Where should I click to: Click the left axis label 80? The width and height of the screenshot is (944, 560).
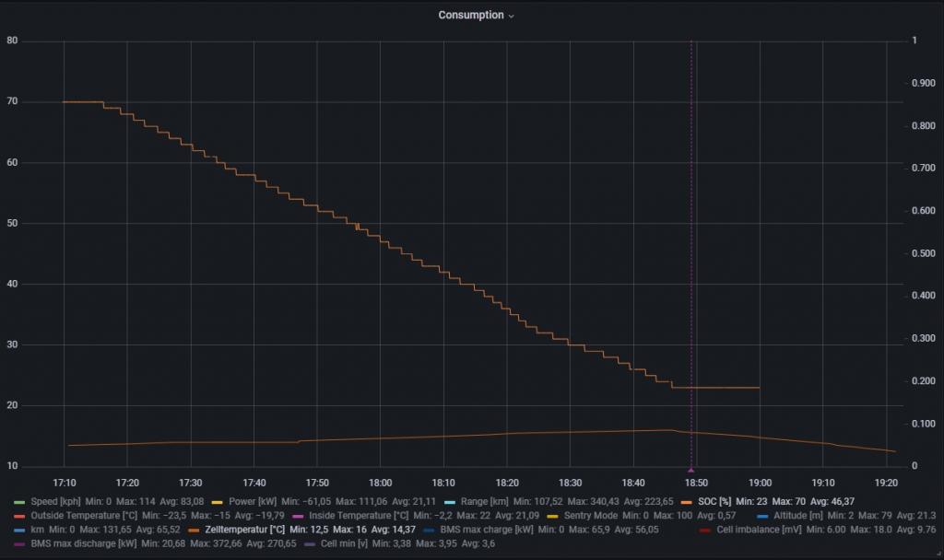pos(12,41)
